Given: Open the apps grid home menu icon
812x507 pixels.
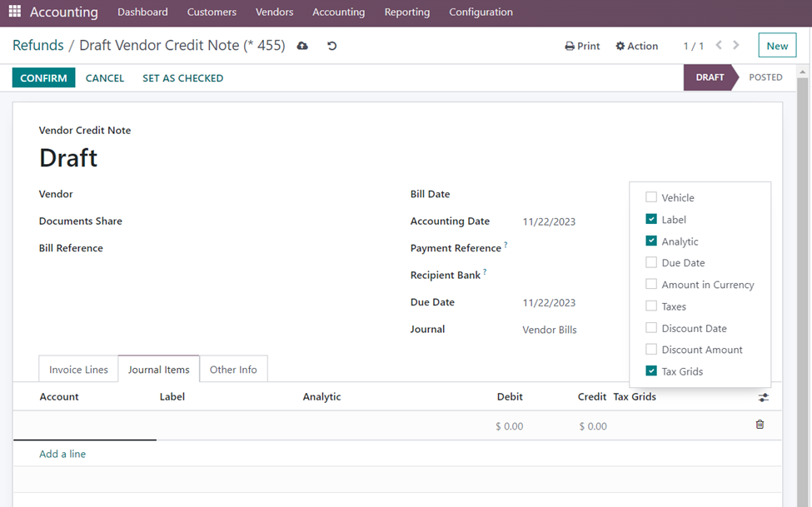Looking at the screenshot, I should pos(15,12).
